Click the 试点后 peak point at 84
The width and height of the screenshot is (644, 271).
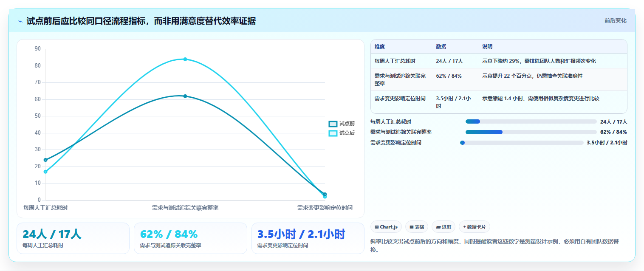pyautogui.click(x=185, y=59)
